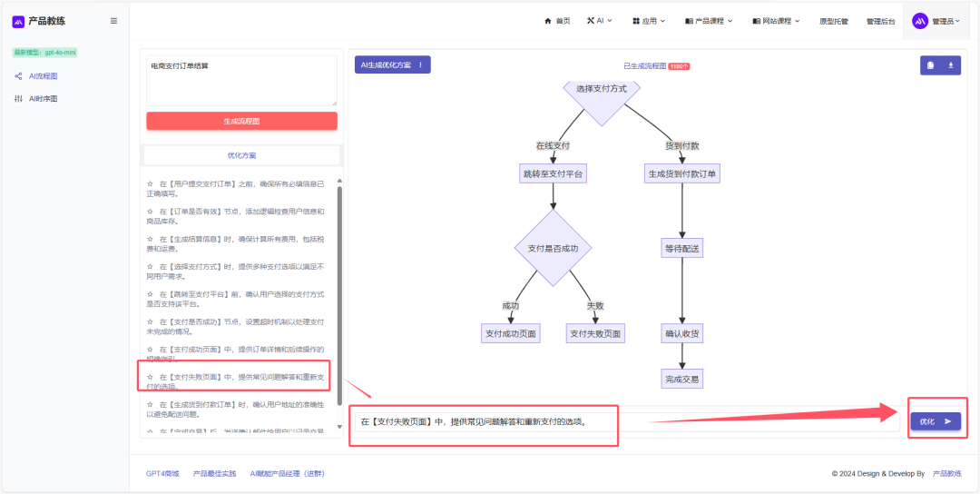The height and width of the screenshot is (494, 980).
Task: Click the suggestion list scrollbar down arrow
Action: click(x=339, y=427)
